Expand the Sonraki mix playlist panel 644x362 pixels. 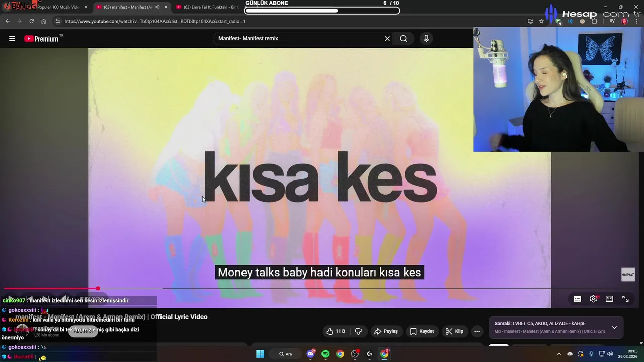(x=614, y=328)
